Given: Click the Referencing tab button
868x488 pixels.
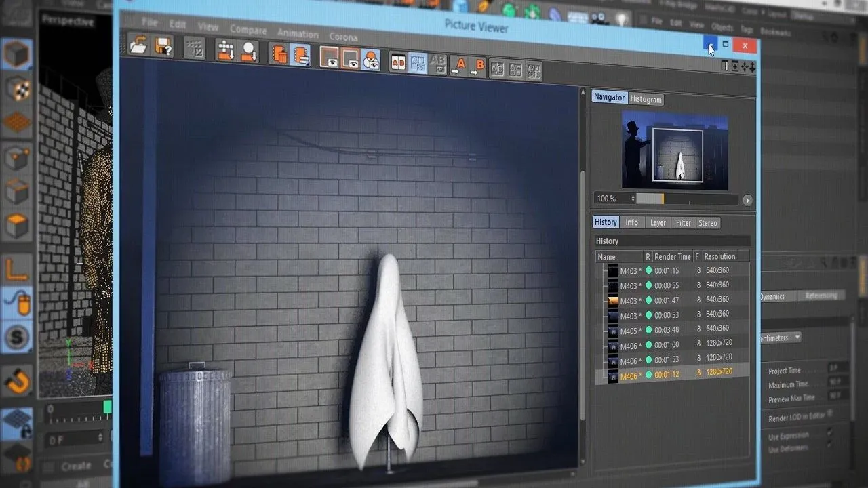Looking at the screenshot, I should [x=821, y=296].
